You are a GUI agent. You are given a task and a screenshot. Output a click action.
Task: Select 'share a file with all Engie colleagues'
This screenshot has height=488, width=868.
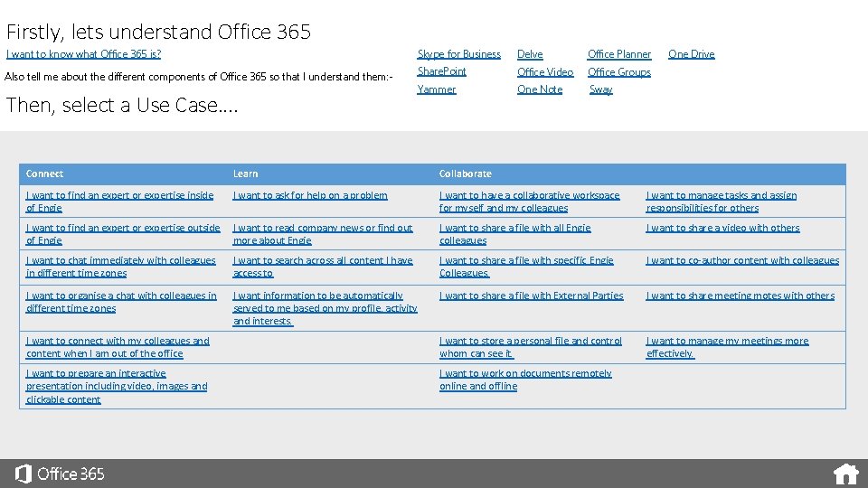pos(514,234)
